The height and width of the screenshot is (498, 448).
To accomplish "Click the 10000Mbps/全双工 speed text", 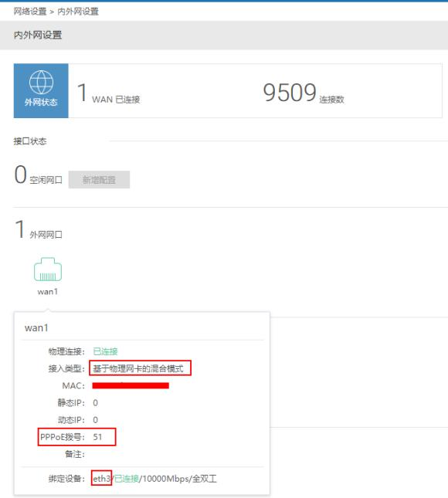I will click(x=179, y=478).
